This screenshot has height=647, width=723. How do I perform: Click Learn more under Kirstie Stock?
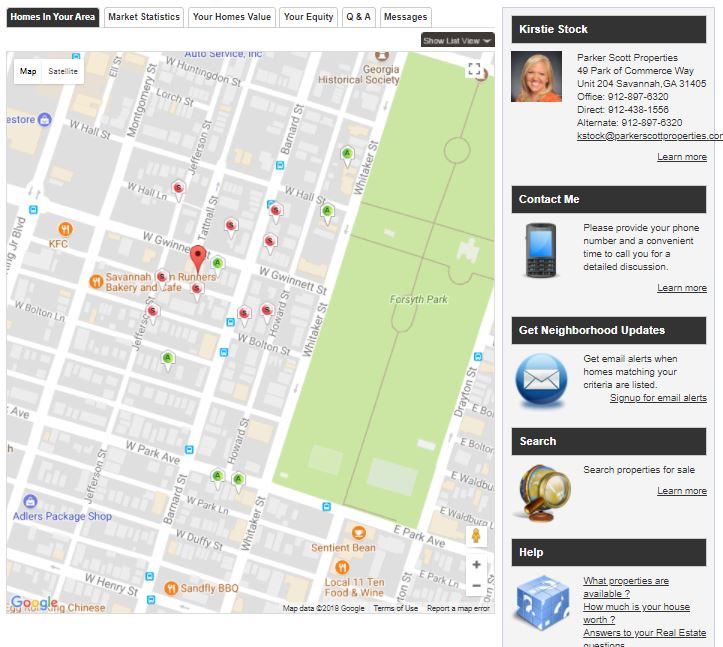[682, 157]
